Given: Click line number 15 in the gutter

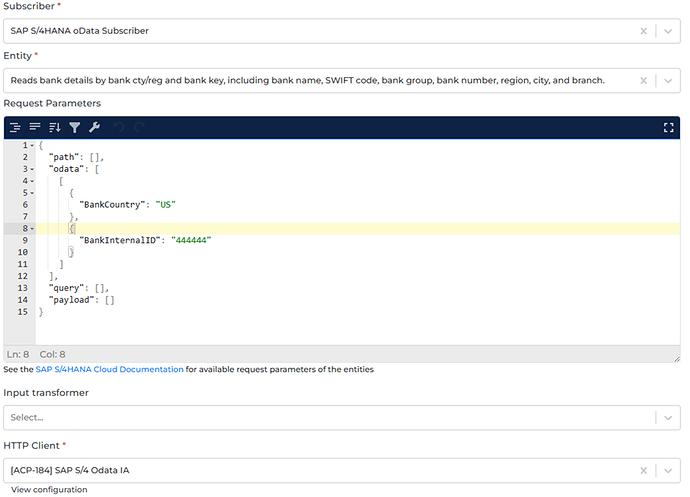Looking at the screenshot, I should pyautogui.click(x=23, y=312).
